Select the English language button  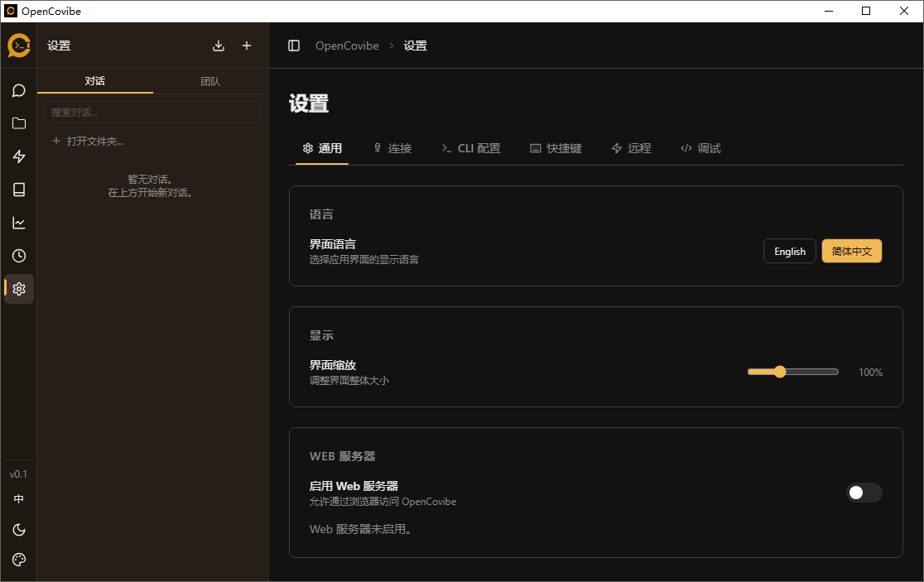789,251
